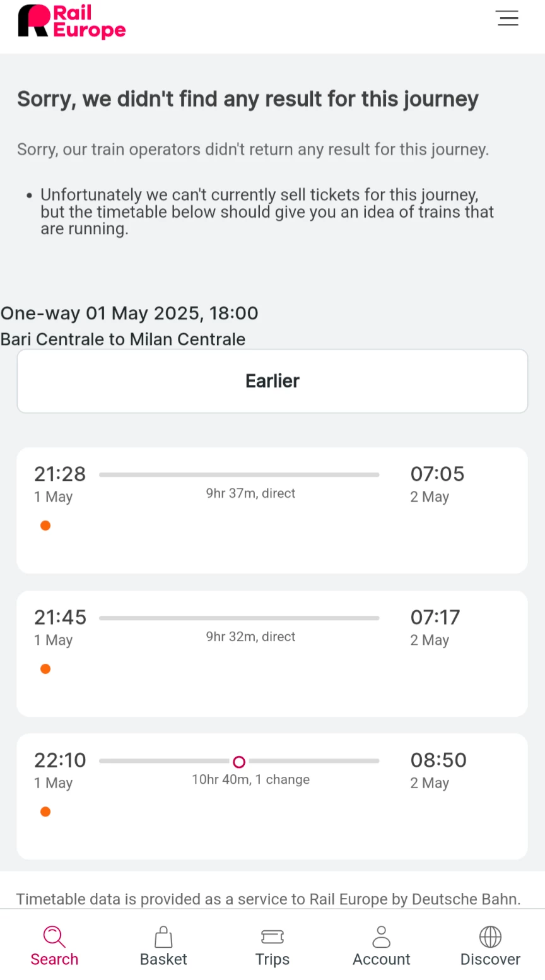The height and width of the screenshot is (980, 545).
Task: Tap the Trips ticket icon
Action: tap(272, 936)
